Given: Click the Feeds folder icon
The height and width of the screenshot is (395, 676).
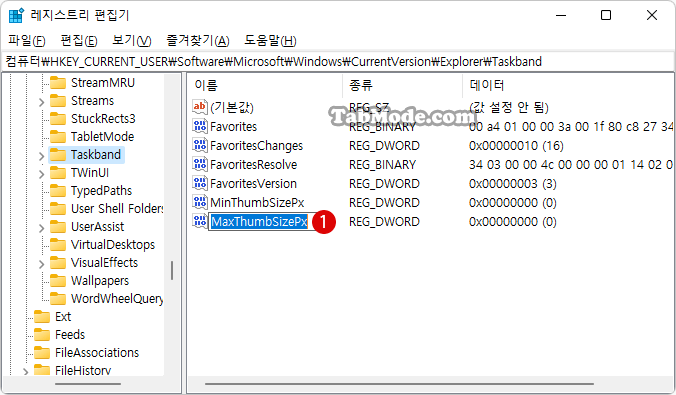Looking at the screenshot, I should pos(42,335).
